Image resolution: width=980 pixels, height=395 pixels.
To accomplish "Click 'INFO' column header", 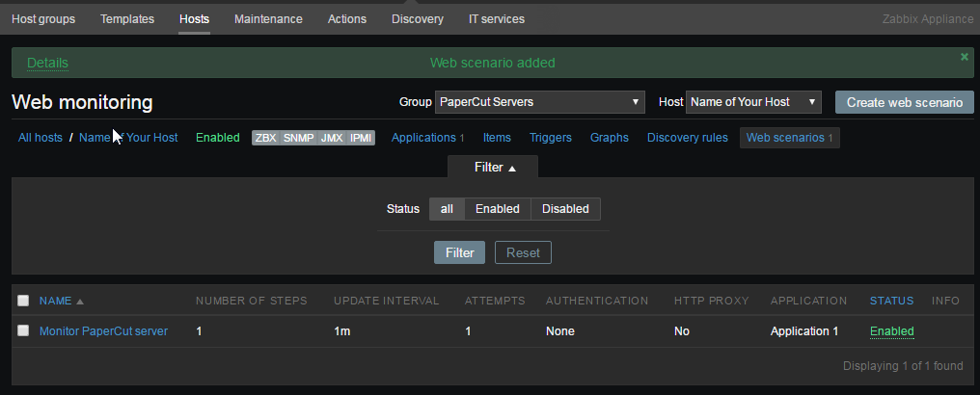I will pos(945,301).
